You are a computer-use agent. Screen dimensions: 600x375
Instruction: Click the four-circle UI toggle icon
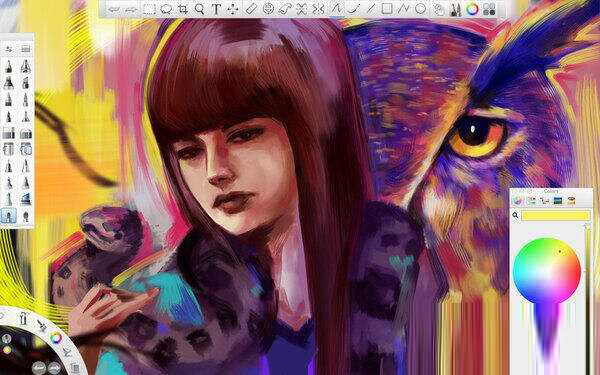(489, 9)
